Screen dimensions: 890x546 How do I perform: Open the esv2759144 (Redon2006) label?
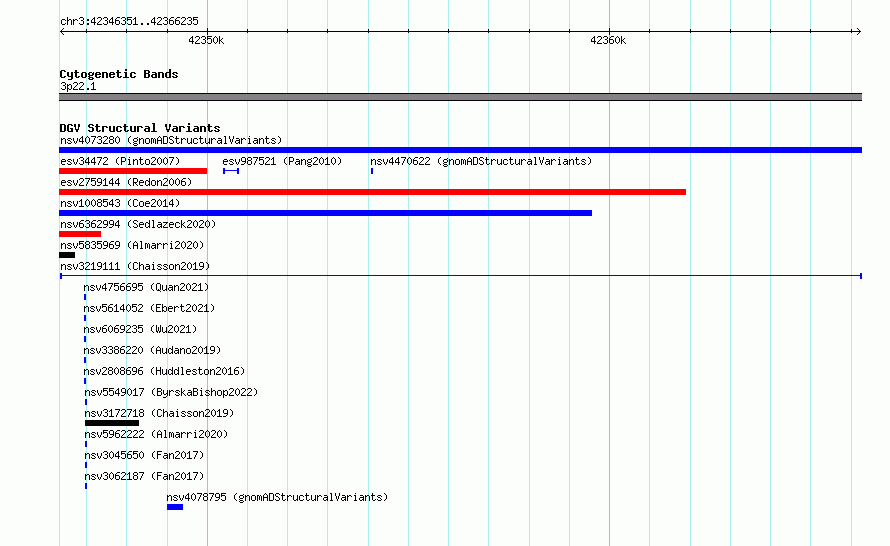click(126, 182)
